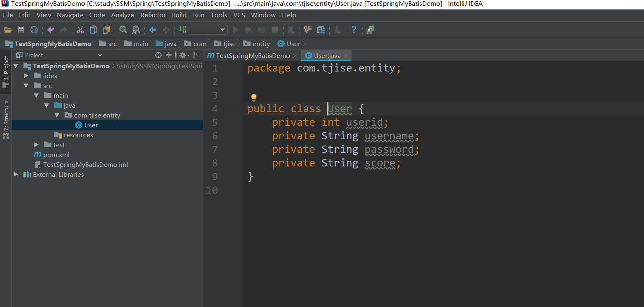The image size is (644, 307).
Task: Click the Back navigation arrow
Action: tap(153, 30)
